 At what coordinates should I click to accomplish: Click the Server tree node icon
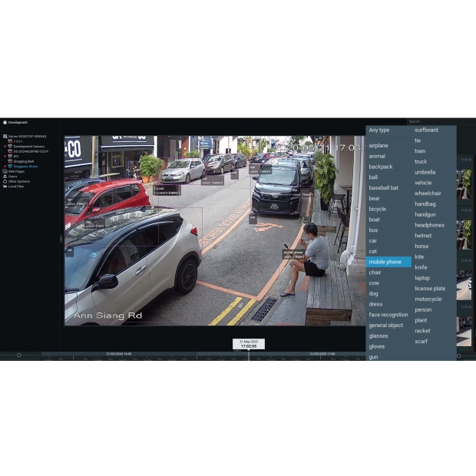coord(5,136)
